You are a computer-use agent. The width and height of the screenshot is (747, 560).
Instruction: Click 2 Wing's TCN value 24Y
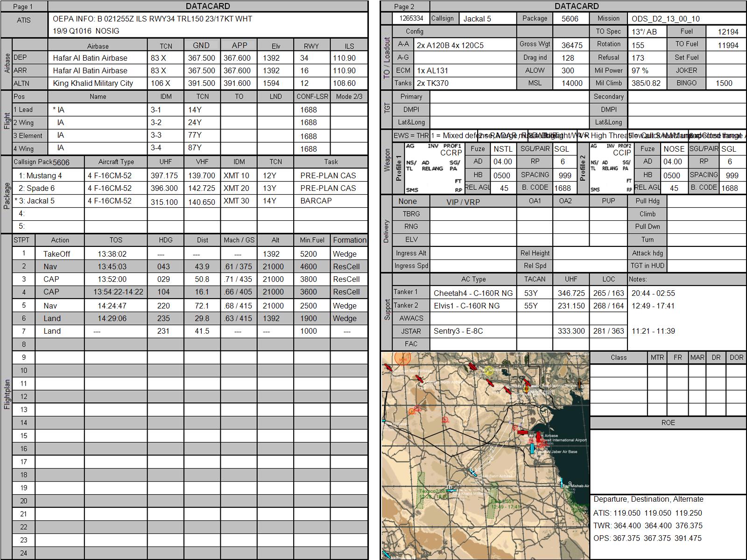tap(195, 122)
